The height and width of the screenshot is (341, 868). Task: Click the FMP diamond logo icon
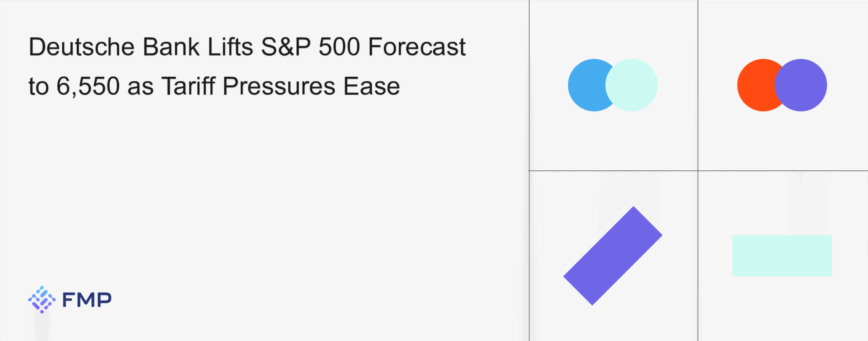pos(42,299)
